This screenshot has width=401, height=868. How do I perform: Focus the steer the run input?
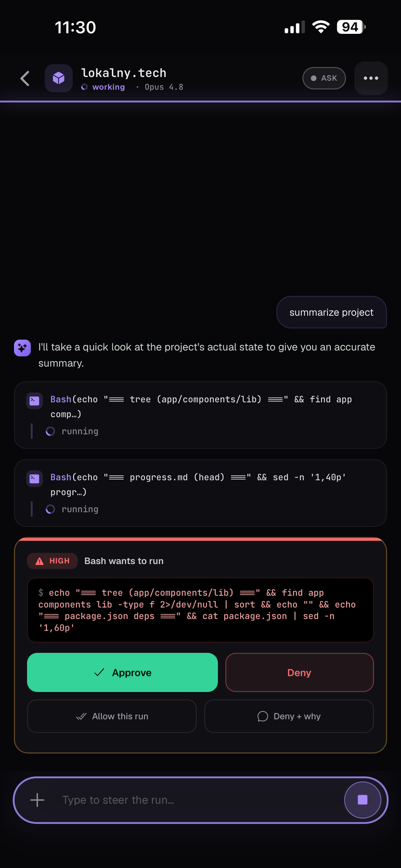pos(196,800)
